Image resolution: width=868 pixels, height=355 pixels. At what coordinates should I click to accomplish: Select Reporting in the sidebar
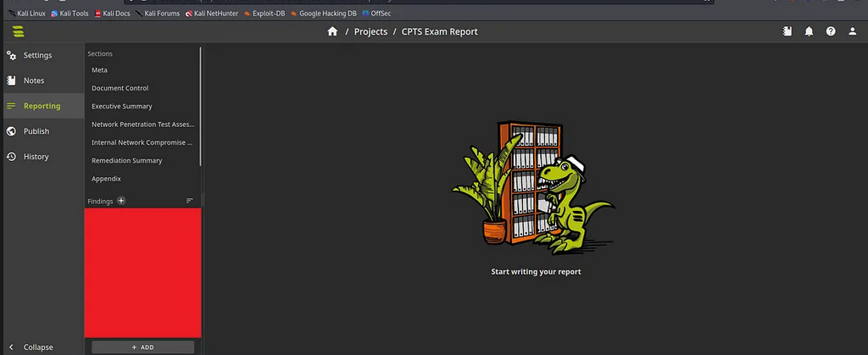point(43,106)
